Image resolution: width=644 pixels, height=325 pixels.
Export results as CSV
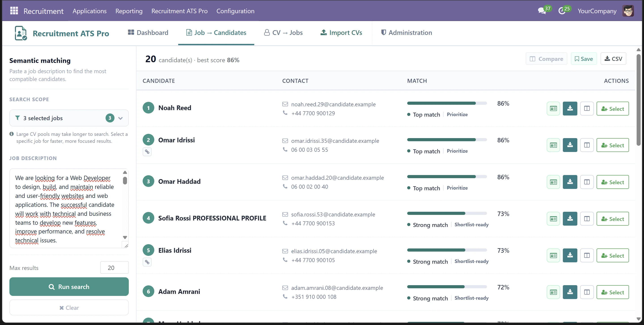tap(613, 59)
